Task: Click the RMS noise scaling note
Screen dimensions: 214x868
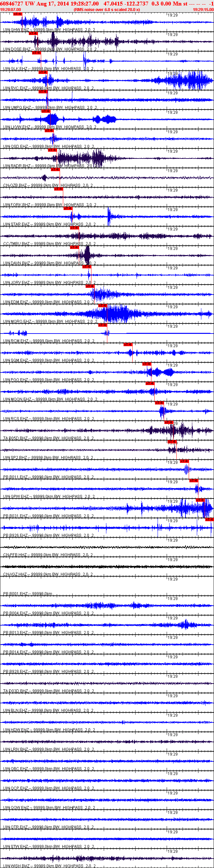Action: click(x=107, y=10)
